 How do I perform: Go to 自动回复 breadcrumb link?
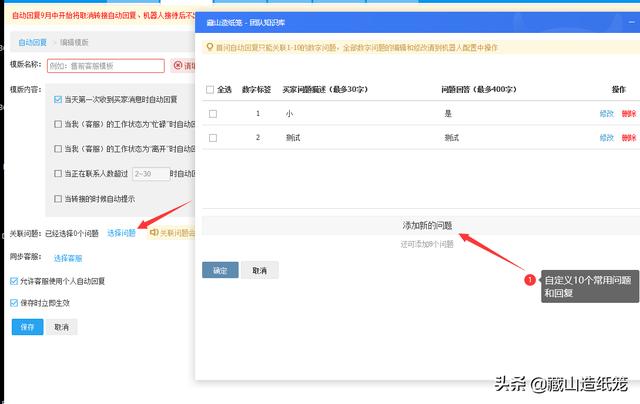[33, 42]
